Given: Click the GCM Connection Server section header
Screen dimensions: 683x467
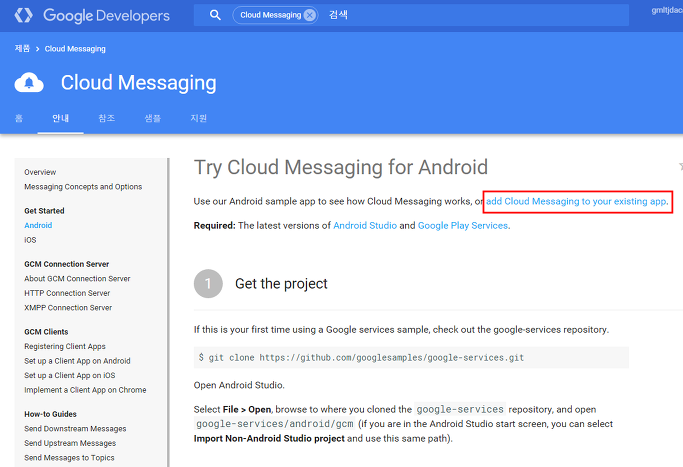Looking at the screenshot, I should [67, 264].
